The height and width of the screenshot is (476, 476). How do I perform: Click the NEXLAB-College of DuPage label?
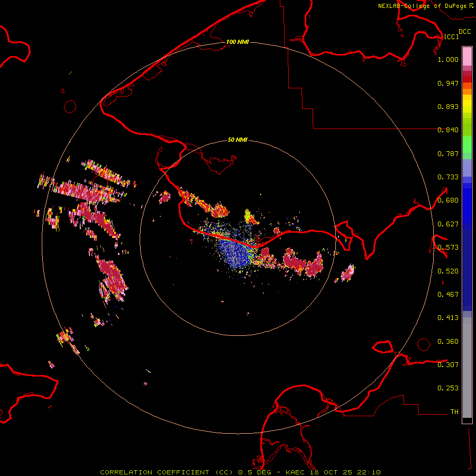click(x=422, y=6)
